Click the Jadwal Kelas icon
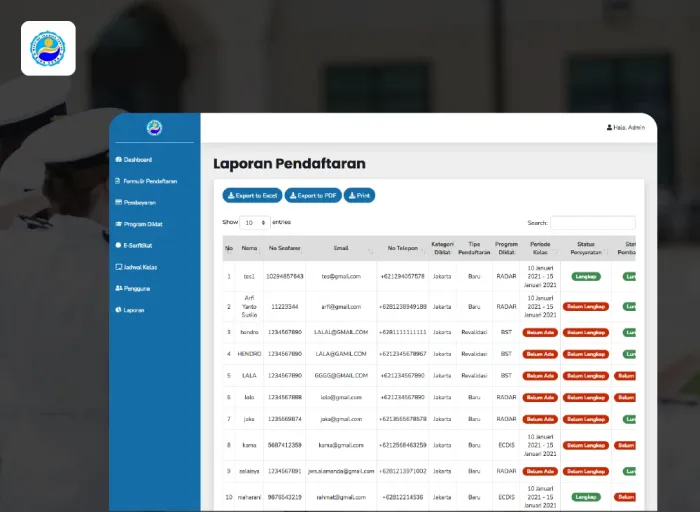Viewport: 700px width, 512px height. tap(118, 267)
